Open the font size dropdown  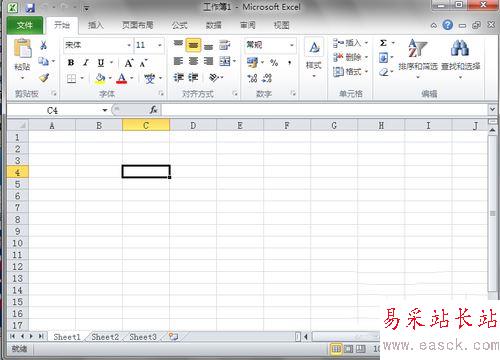click(x=160, y=45)
